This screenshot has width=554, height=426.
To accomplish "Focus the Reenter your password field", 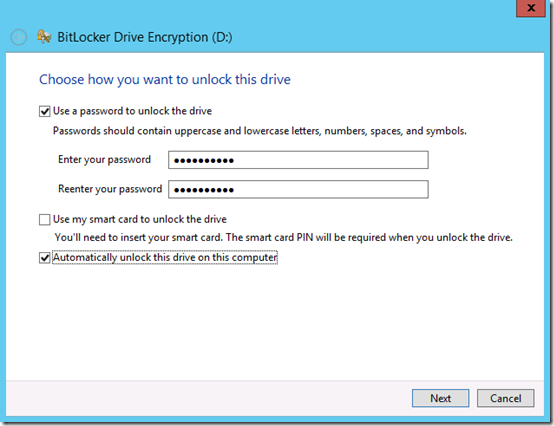I will 298,189.
